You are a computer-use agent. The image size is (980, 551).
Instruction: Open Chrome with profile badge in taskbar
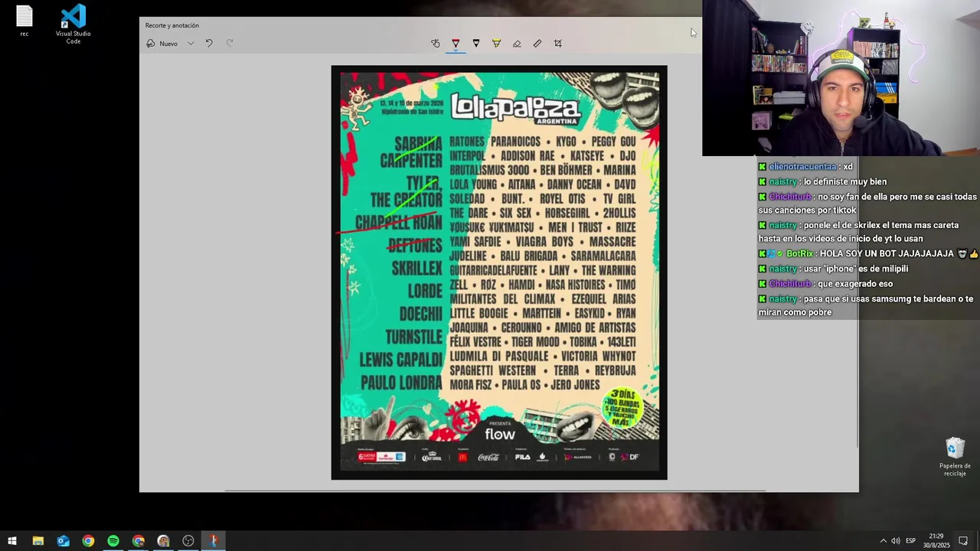click(x=139, y=541)
